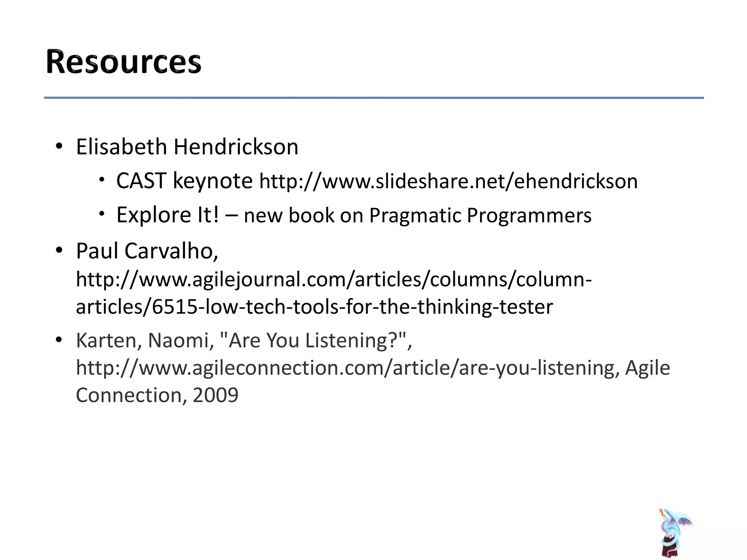
Task: Click the CAST keynote text
Action: tap(184, 181)
